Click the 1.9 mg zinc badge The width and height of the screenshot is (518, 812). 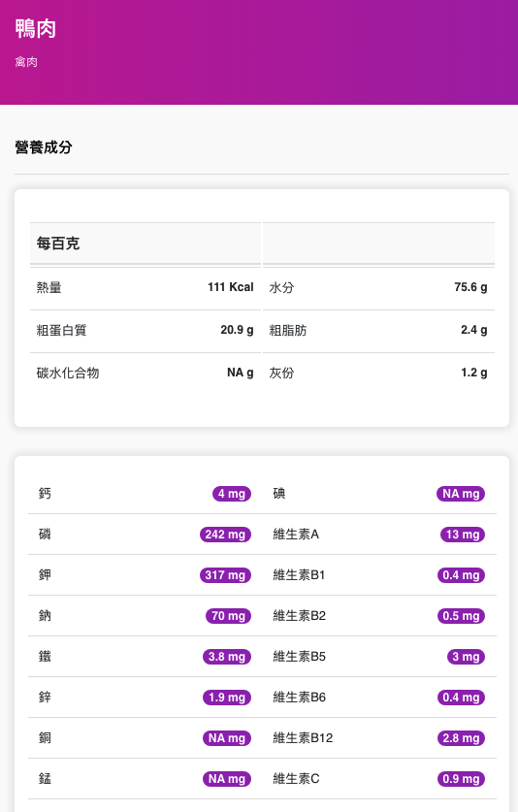pos(227,698)
